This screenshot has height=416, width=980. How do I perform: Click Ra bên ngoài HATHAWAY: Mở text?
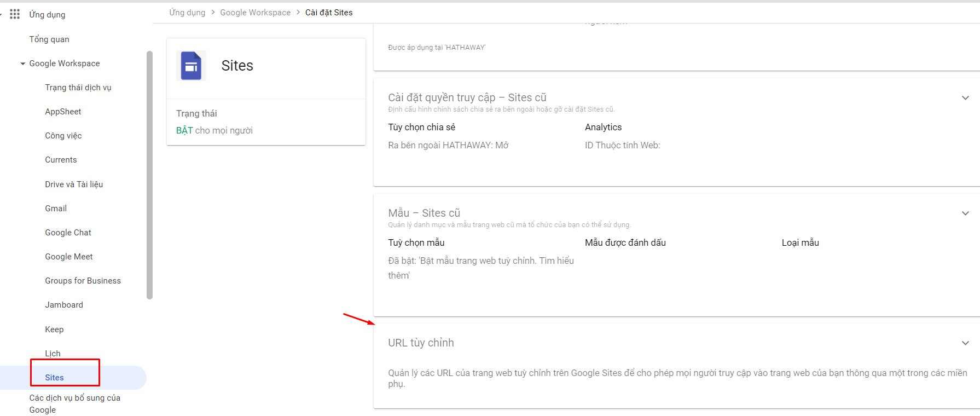pyautogui.click(x=448, y=145)
